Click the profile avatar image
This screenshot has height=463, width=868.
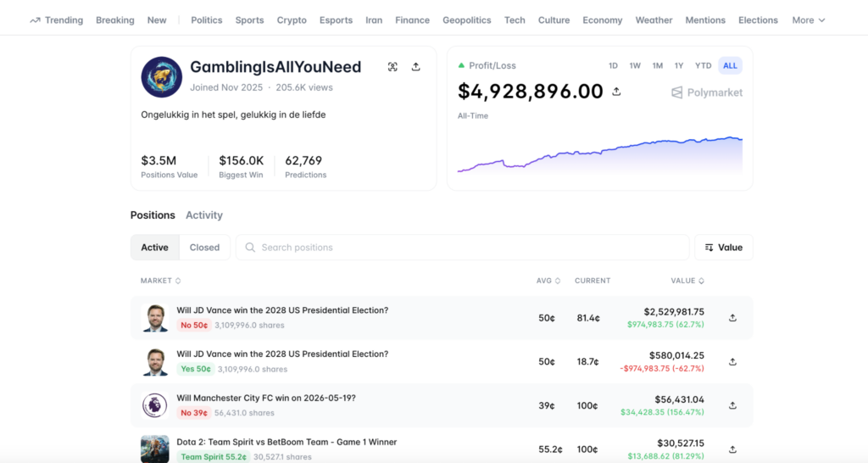coord(162,77)
